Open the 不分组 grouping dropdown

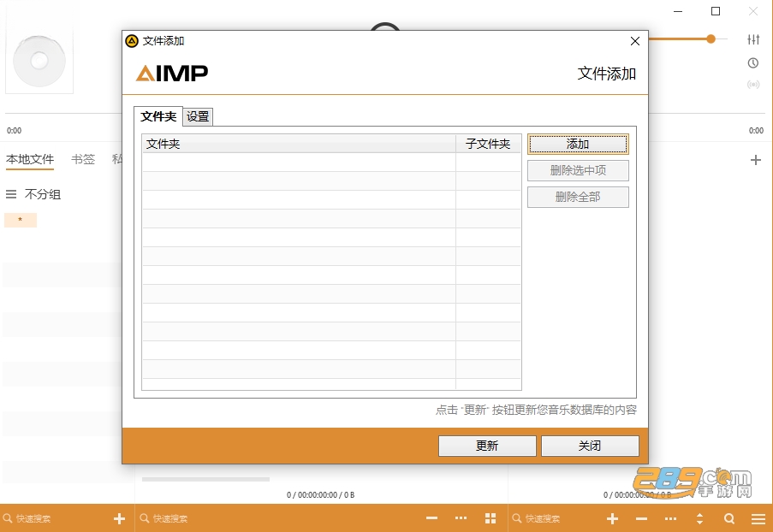(43, 194)
